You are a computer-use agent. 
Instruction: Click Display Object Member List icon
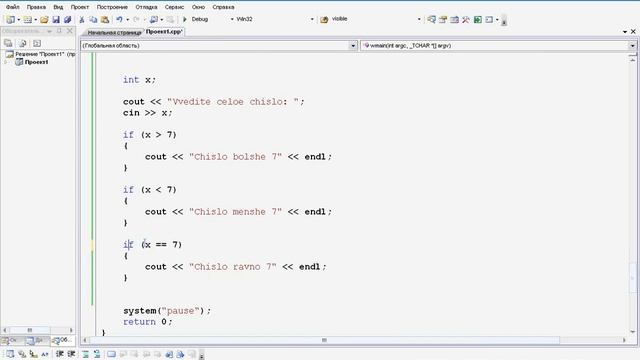10,354
